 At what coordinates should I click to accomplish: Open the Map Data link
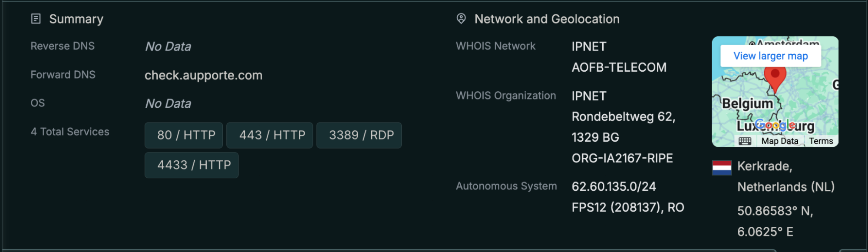pyautogui.click(x=779, y=141)
